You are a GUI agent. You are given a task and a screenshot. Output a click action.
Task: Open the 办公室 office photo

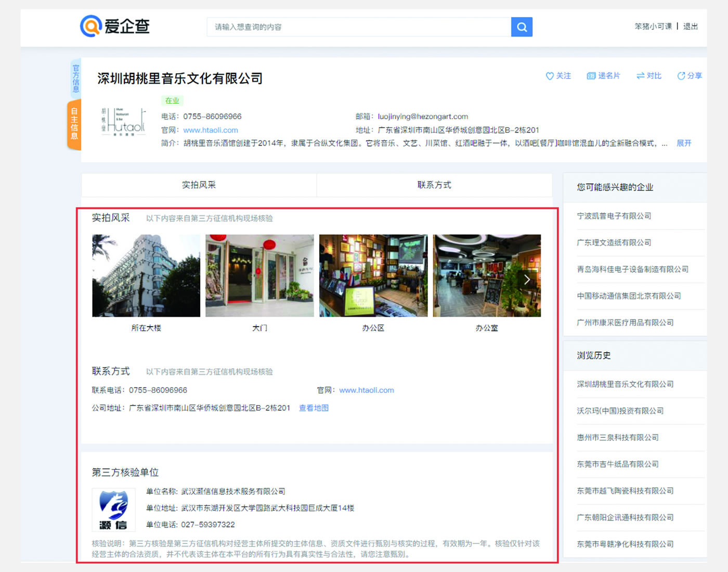coord(487,276)
